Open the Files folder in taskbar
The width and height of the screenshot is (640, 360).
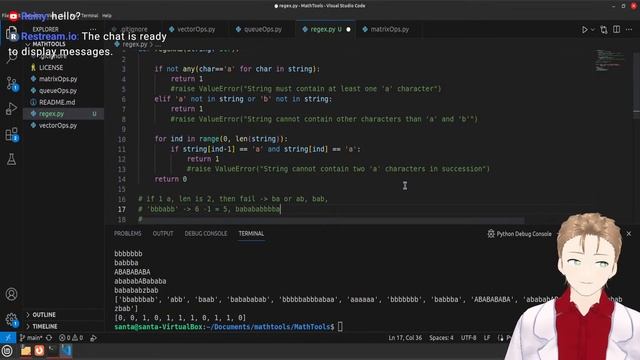click(26, 351)
